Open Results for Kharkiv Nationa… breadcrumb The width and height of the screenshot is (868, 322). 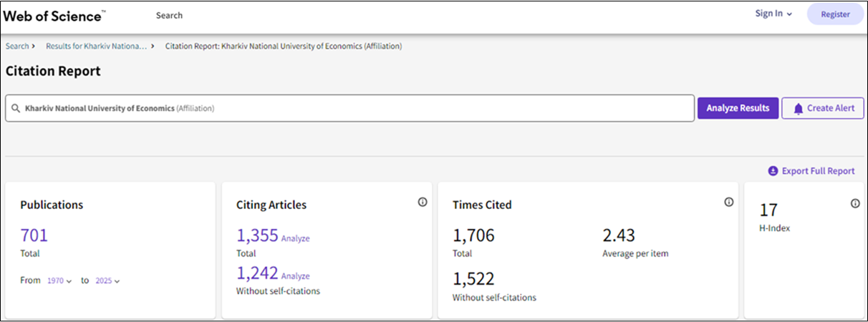coord(97,46)
